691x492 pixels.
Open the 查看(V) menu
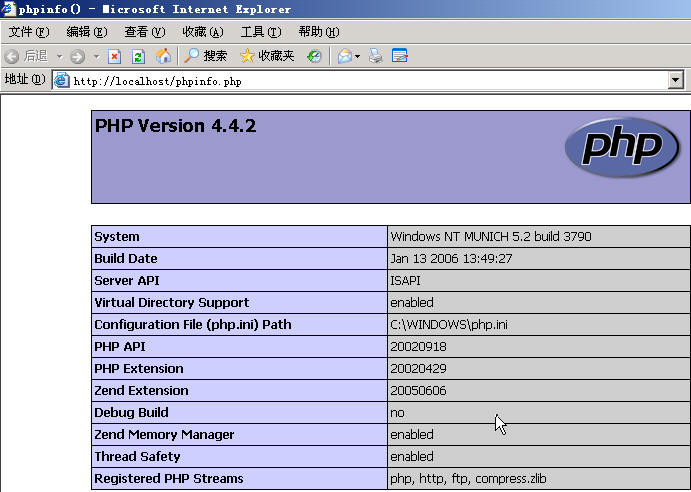[x=145, y=32]
